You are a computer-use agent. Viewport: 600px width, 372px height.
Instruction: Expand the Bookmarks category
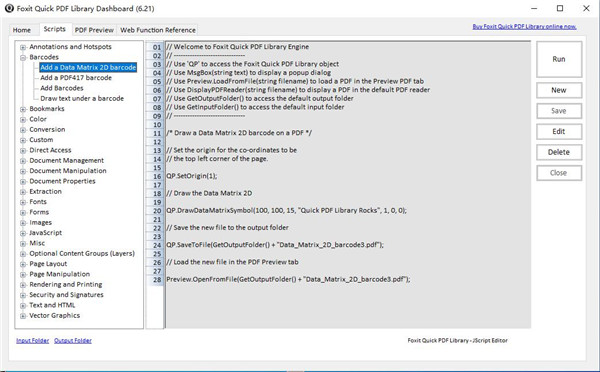pyautogui.click(x=23, y=109)
